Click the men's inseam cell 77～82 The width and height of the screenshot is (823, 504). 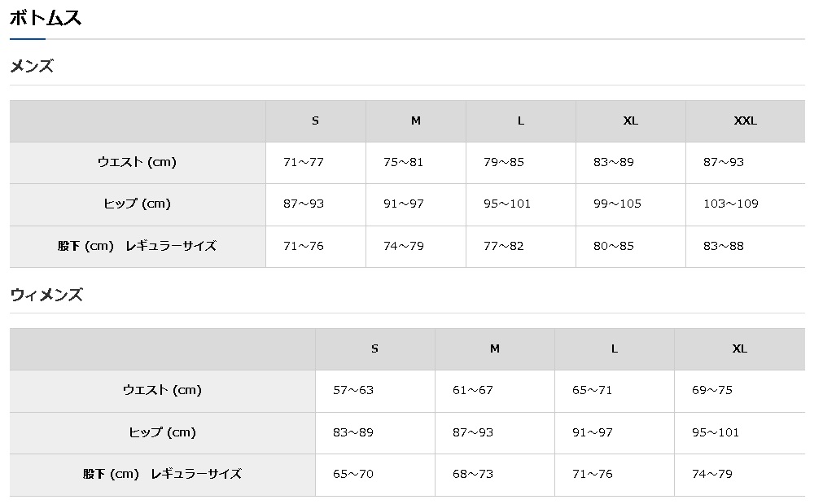tap(504, 246)
